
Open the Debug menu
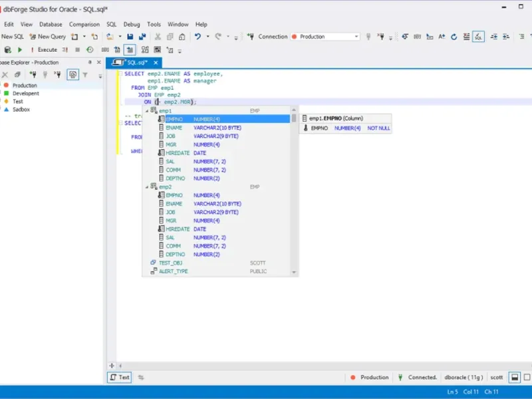(132, 24)
